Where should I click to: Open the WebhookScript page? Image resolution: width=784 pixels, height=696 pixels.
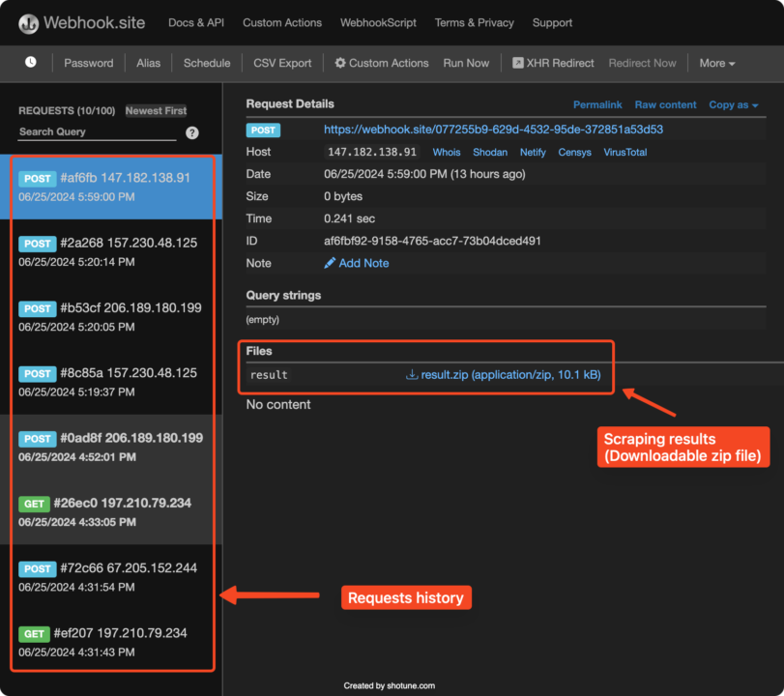(380, 22)
